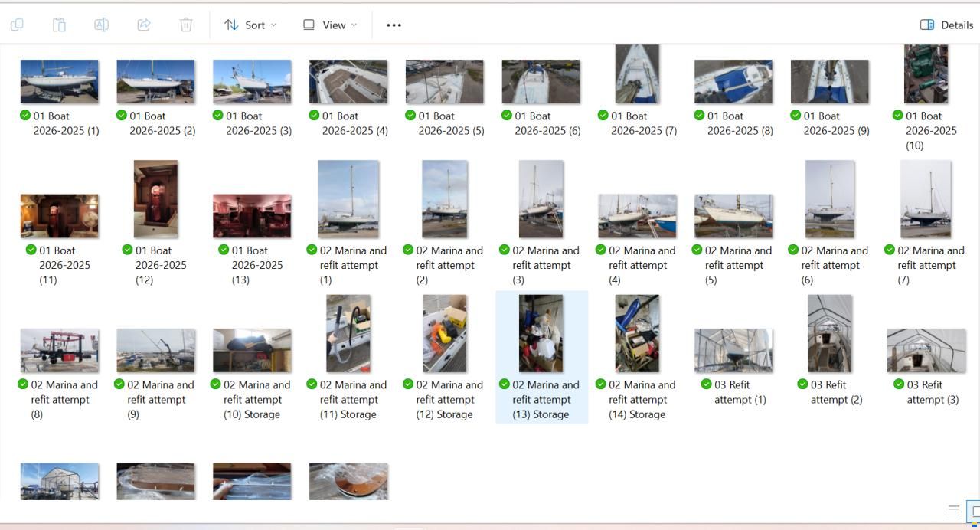Select the 01 Boat 2026-2025 (1) thumbnail
980x530 pixels.
pos(59,81)
